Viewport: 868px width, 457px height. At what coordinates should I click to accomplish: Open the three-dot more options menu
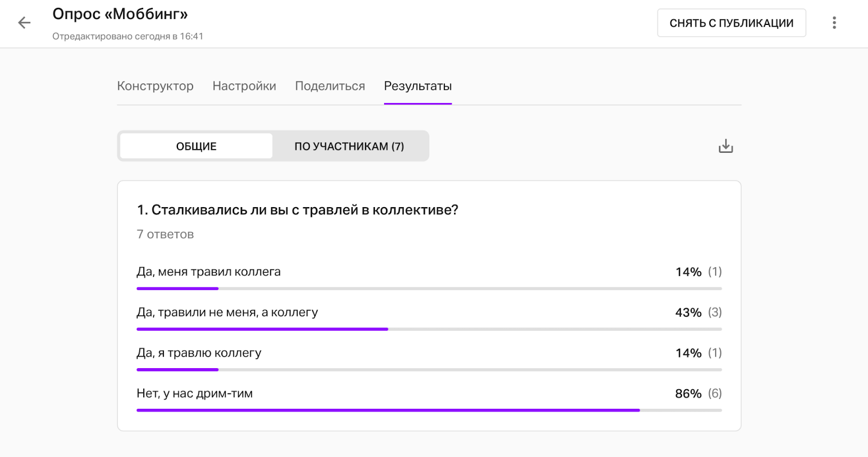point(834,23)
